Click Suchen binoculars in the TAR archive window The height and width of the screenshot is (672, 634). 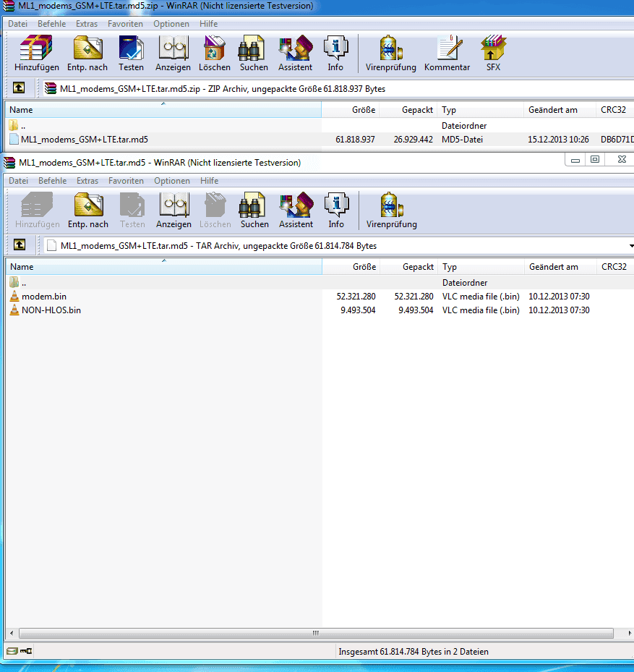click(x=252, y=205)
